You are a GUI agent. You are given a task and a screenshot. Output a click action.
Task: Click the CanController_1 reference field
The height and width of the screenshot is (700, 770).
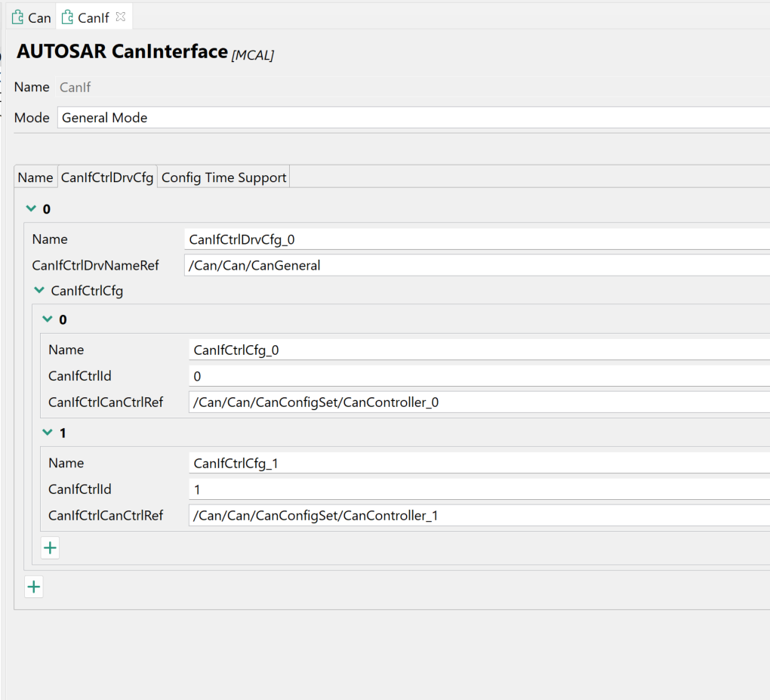[479, 516]
